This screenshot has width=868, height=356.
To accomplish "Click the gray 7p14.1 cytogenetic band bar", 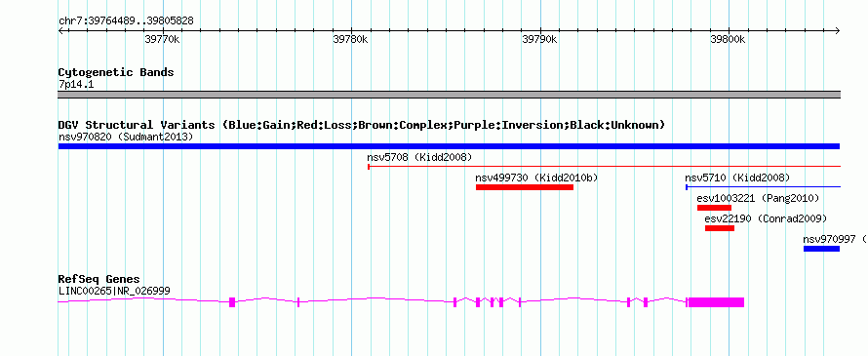I will 449,95.
